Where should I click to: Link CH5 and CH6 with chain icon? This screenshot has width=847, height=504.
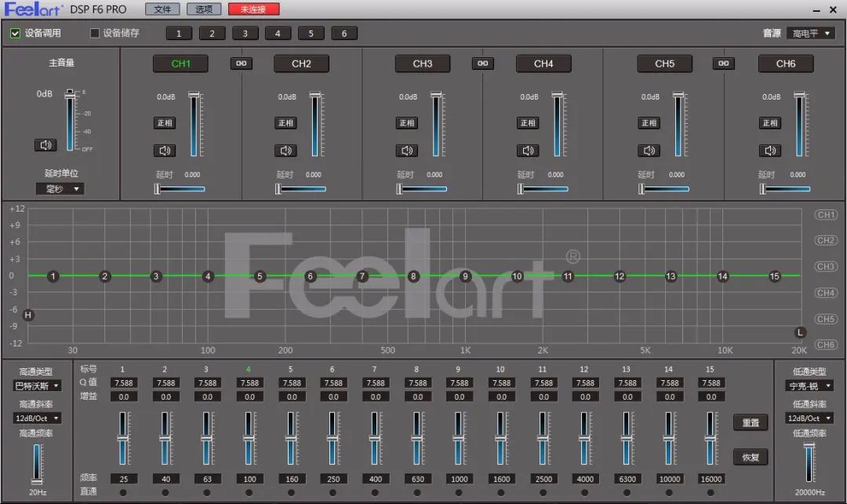724,63
